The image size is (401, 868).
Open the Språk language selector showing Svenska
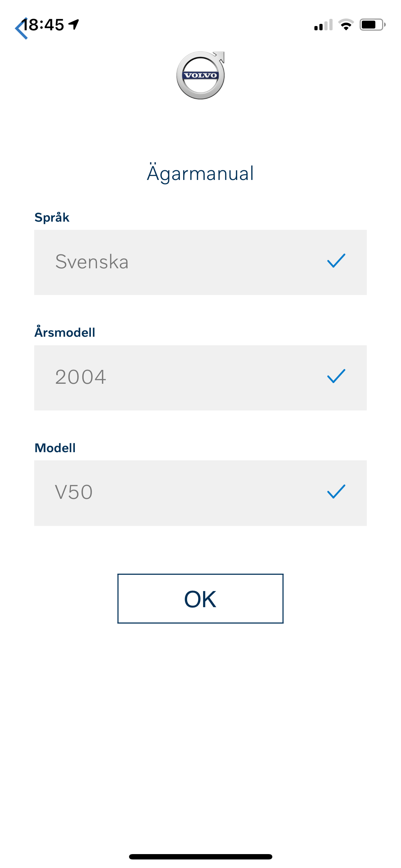tap(200, 262)
